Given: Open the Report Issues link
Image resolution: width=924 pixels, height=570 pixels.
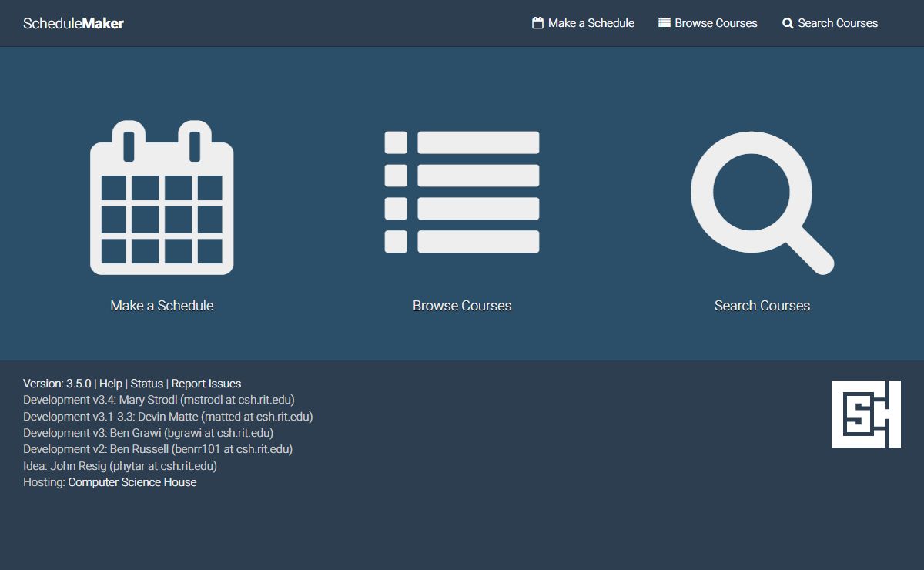Looking at the screenshot, I should click(206, 384).
